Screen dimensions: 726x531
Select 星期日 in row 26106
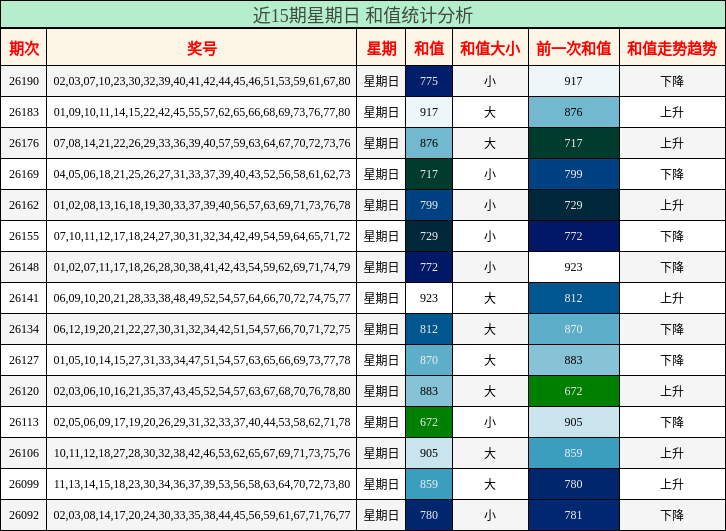[381, 454]
